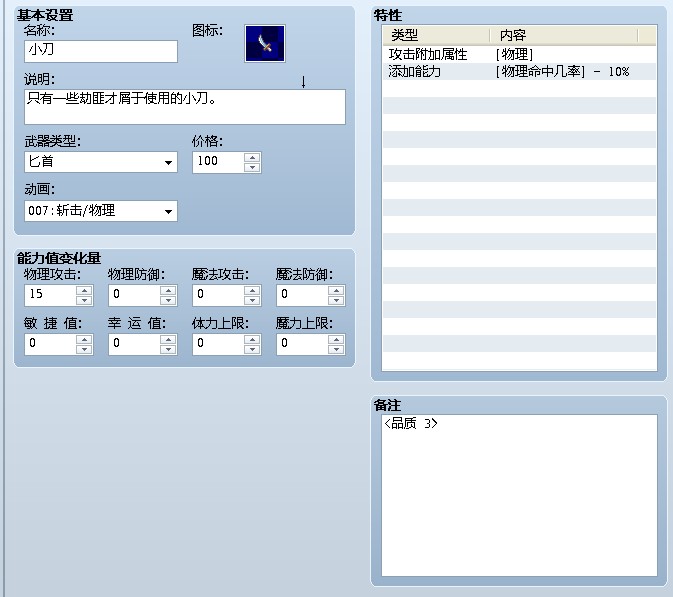Viewport: 673px width, 597px height.
Task: Decrease 幸运值 with the down arrow
Action: (168, 349)
